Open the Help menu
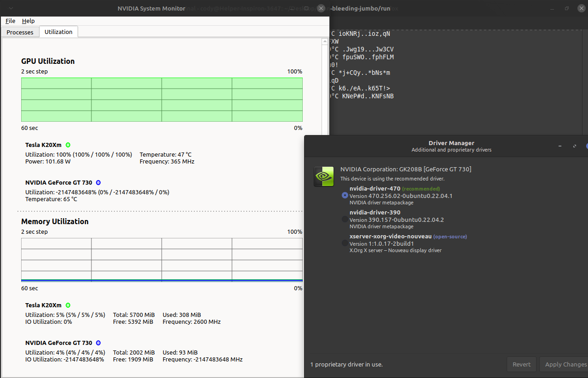Viewport: 588px width, 378px height. coord(28,21)
